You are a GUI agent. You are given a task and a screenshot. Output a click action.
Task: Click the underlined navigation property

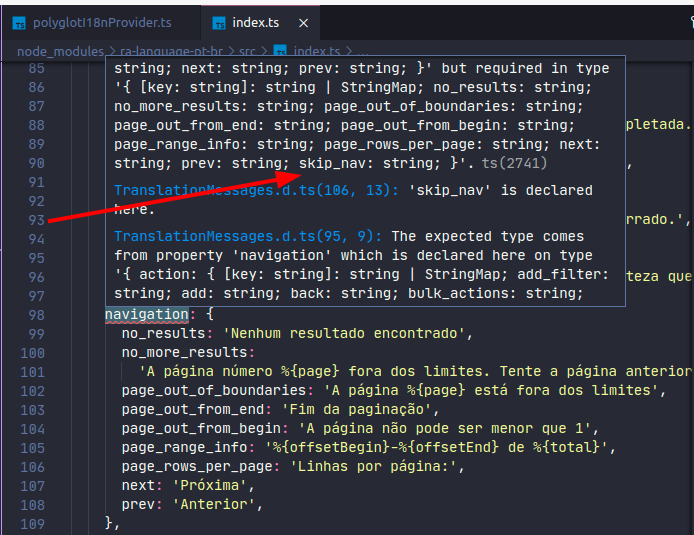pos(147,315)
